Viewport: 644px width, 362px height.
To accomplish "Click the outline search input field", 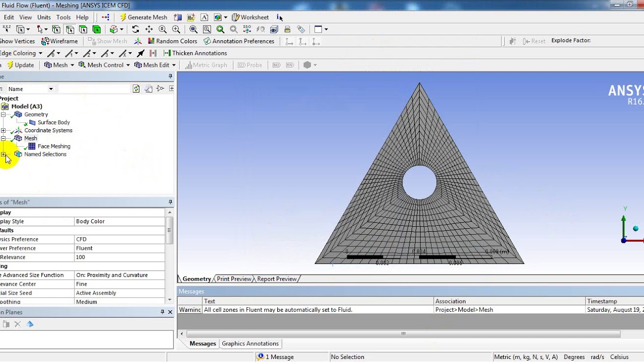I will point(94,88).
